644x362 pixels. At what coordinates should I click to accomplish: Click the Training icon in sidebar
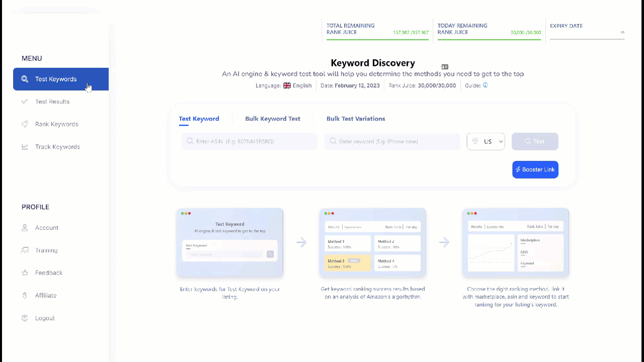tap(25, 250)
